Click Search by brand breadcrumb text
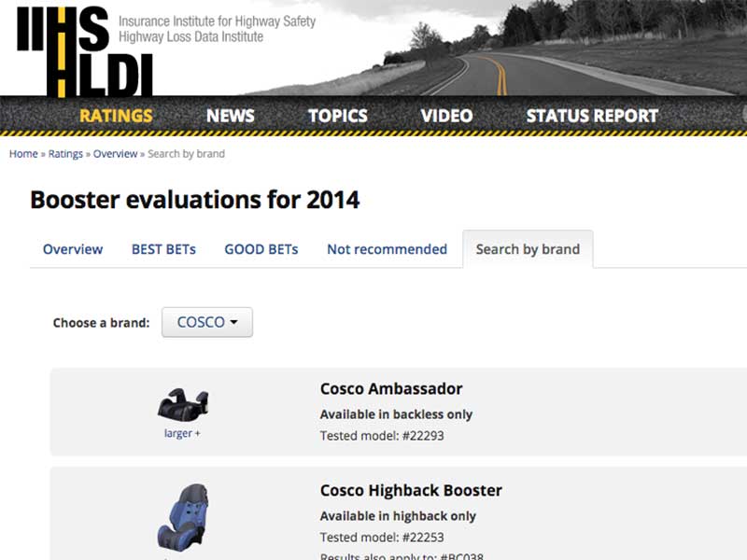 [x=186, y=154]
